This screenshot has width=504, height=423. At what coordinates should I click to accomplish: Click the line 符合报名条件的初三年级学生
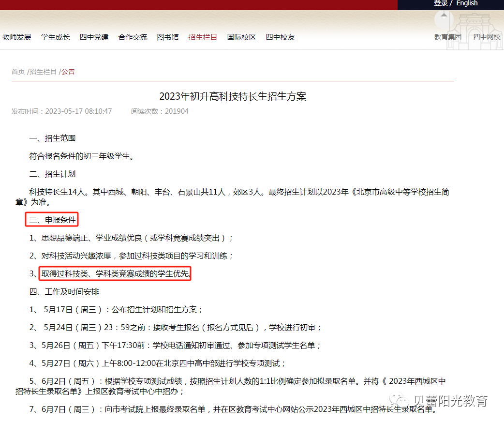(82, 156)
